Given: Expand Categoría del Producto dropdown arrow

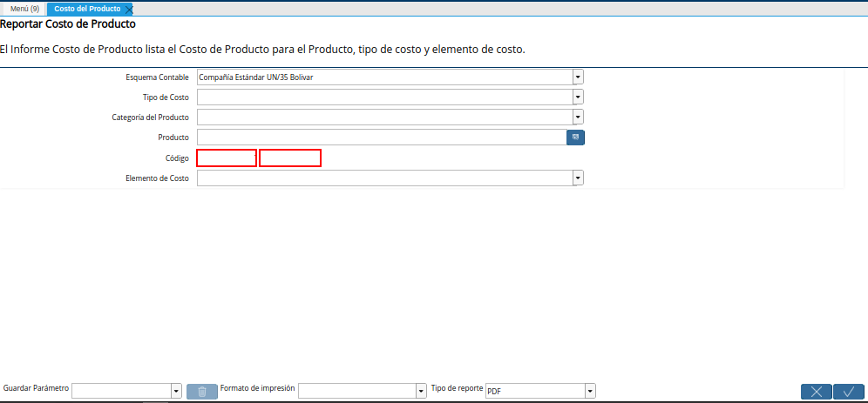Looking at the screenshot, I should (x=578, y=118).
